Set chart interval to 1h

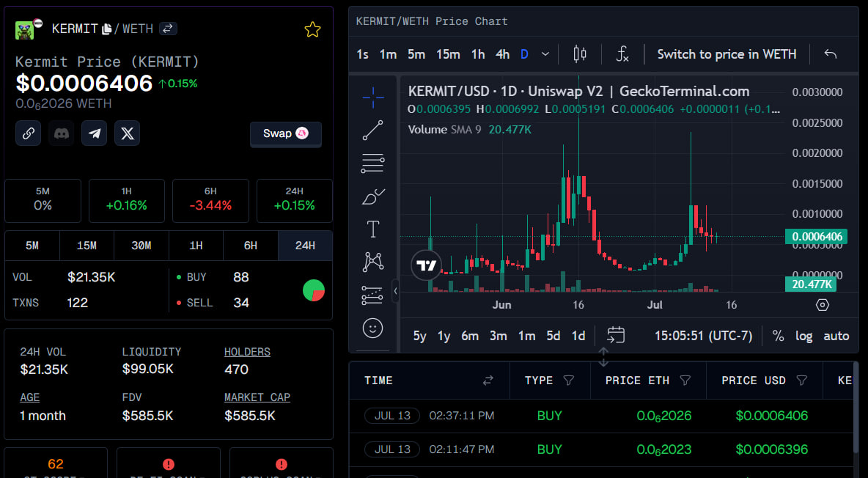[x=478, y=54]
